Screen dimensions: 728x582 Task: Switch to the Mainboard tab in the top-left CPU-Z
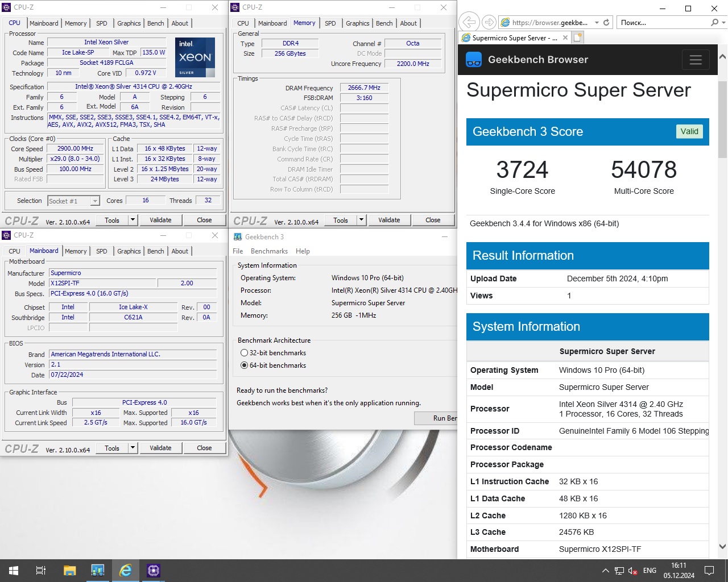click(x=44, y=23)
